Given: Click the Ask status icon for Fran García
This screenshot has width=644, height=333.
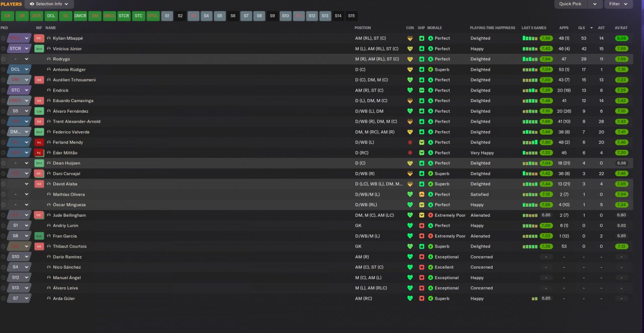Looking at the screenshot, I should pyautogui.click(x=39, y=236).
